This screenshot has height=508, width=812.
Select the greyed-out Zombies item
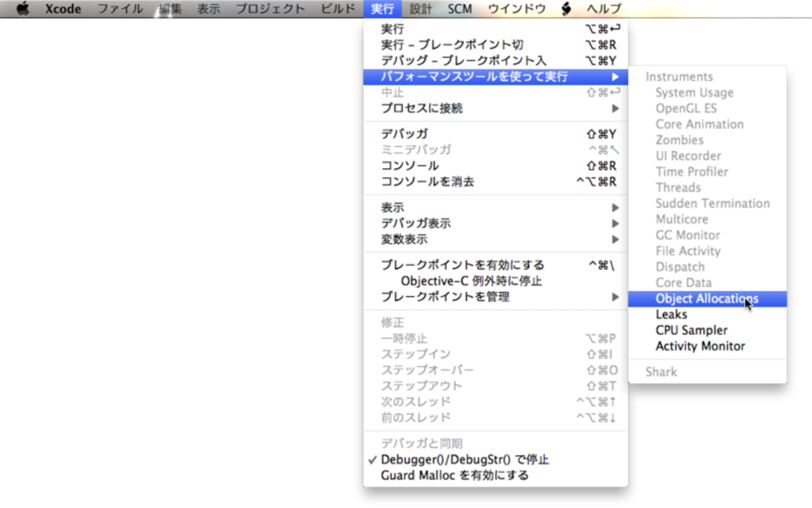pyautogui.click(x=708, y=140)
